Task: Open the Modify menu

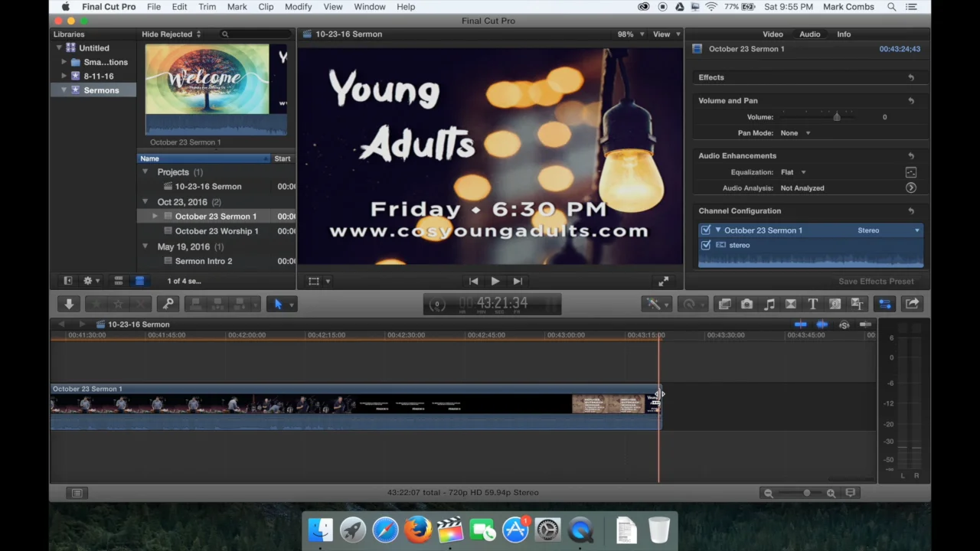Action: click(x=298, y=7)
